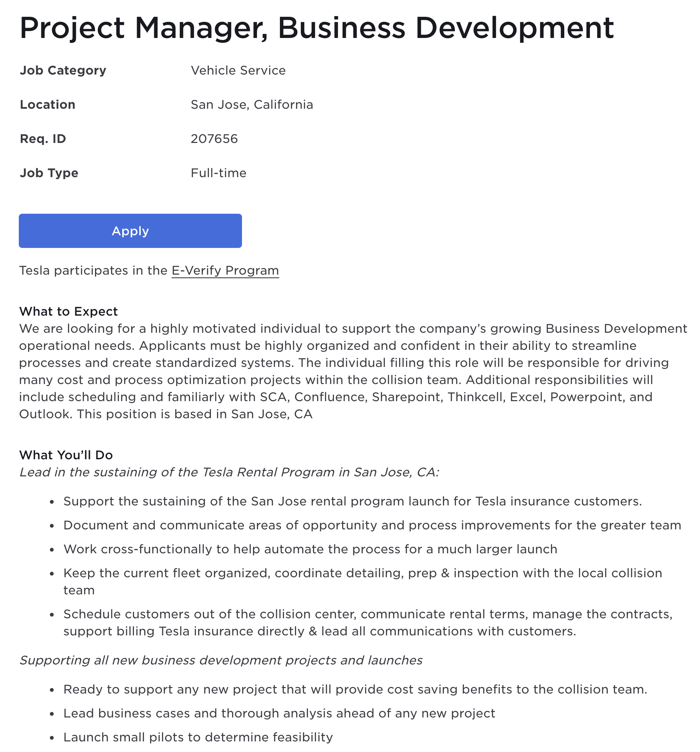Click the italic Supporting all new business subheading
The height and width of the screenshot is (752, 700).
point(221,660)
